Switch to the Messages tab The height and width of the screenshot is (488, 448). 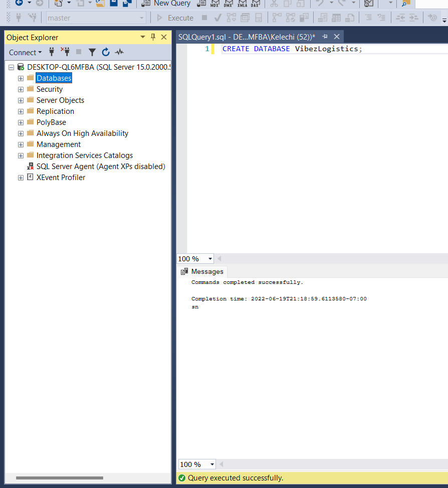tap(206, 271)
